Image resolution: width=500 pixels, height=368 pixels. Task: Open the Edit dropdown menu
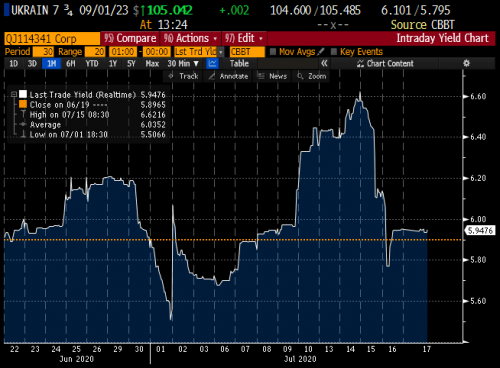[x=244, y=38]
